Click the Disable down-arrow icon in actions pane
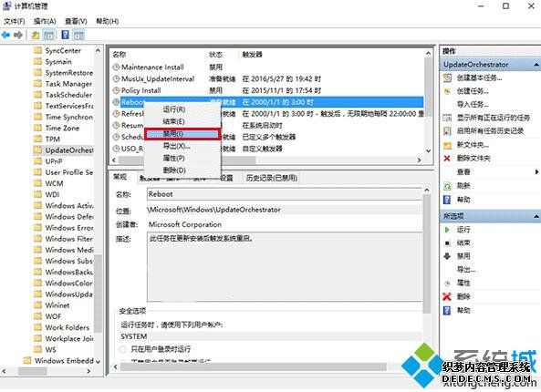 point(447,256)
